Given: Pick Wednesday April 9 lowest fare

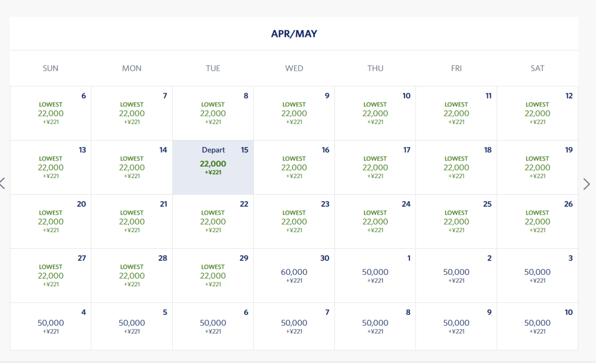Looking at the screenshot, I should point(294,113).
